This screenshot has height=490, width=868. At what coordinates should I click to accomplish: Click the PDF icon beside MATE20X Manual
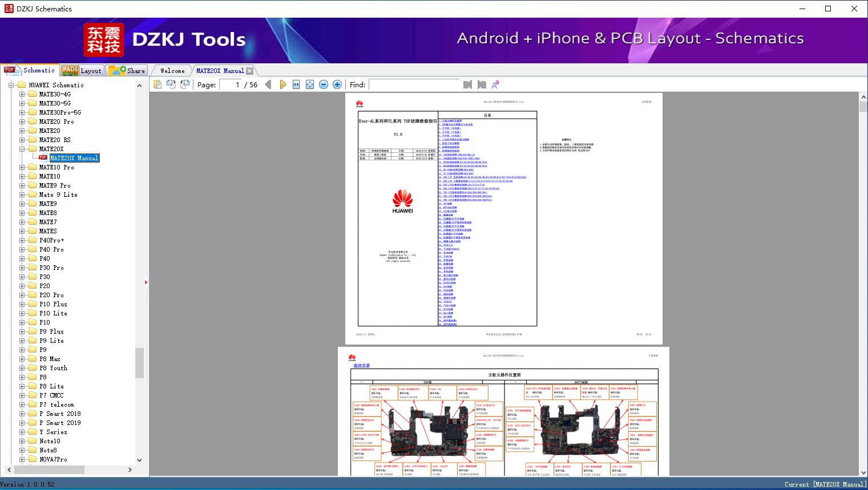43,157
